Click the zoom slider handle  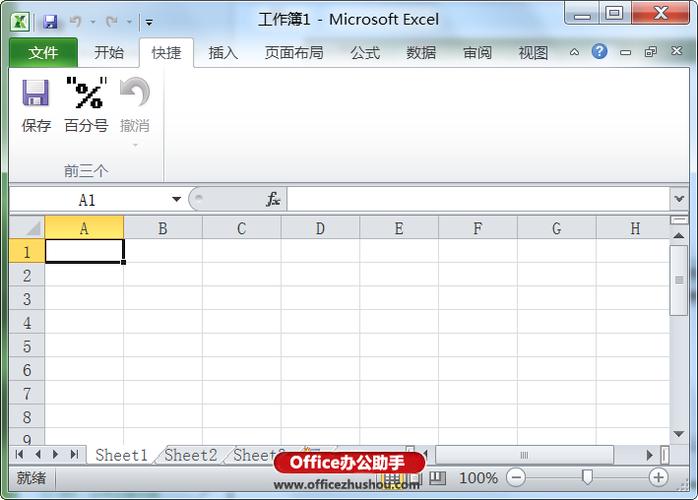click(x=587, y=477)
